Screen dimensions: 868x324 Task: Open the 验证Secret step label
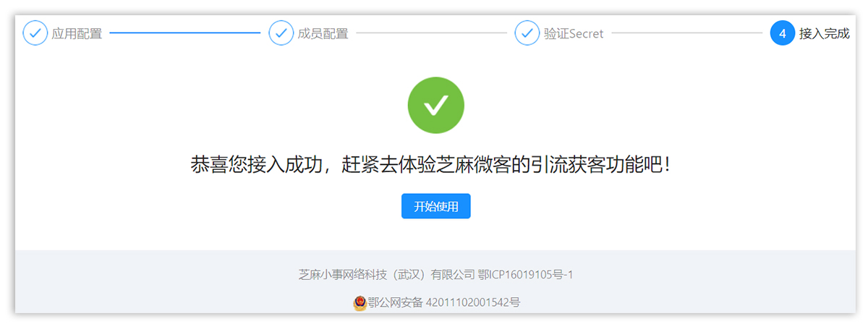coord(574,33)
